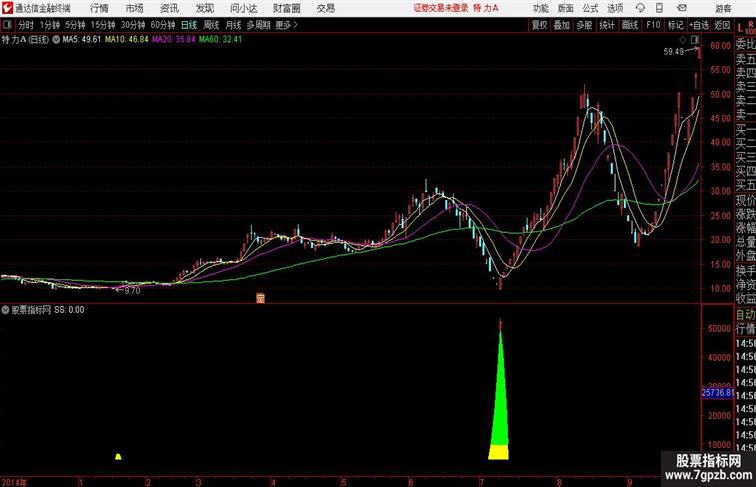Click the 标记 toolbar button
Image resolution: width=756 pixels, height=487 pixels.
[675, 25]
